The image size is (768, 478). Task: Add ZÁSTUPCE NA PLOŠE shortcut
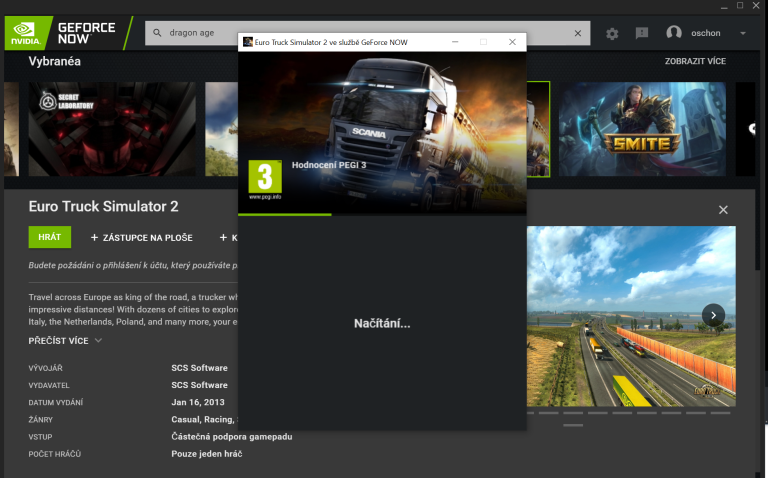[x=142, y=238]
